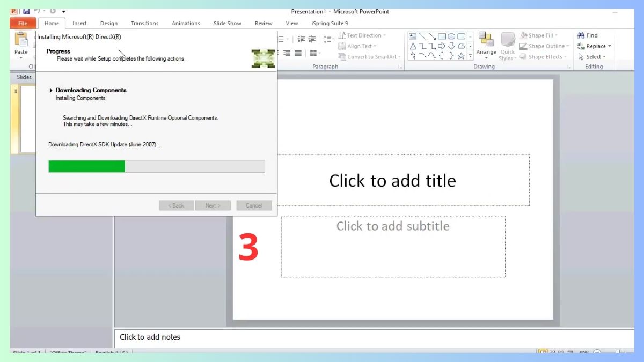Open the Line Spacing dropdown
This screenshot has height=362, width=644.
(328, 39)
